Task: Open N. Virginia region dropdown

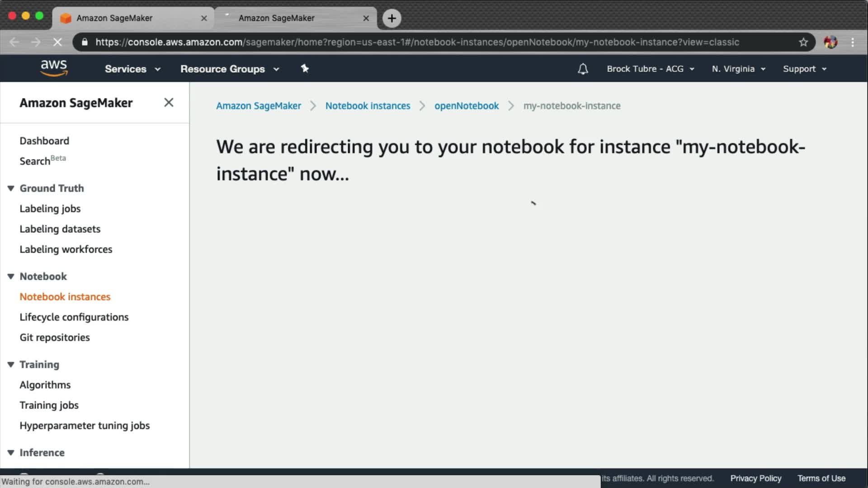Action: [738, 69]
